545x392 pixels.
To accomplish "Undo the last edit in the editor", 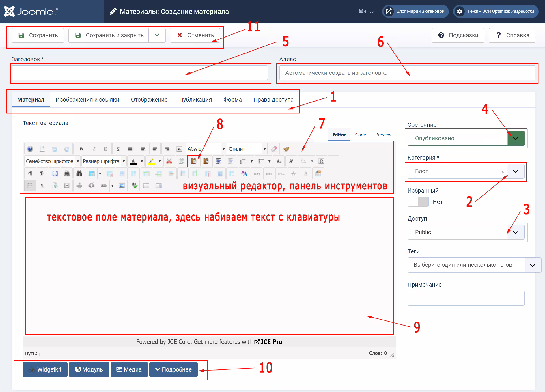I will coord(55,149).
